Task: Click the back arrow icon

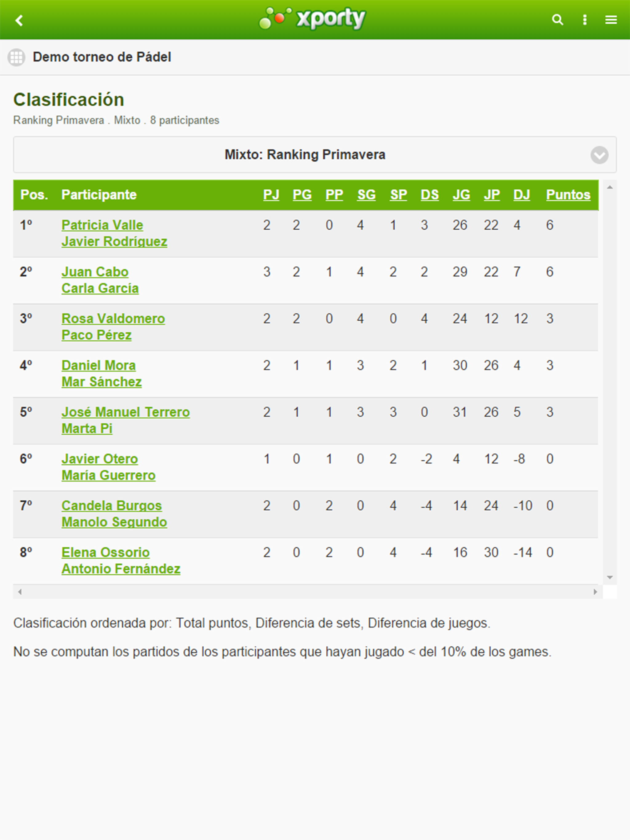Action: click(x=19, y=20)
